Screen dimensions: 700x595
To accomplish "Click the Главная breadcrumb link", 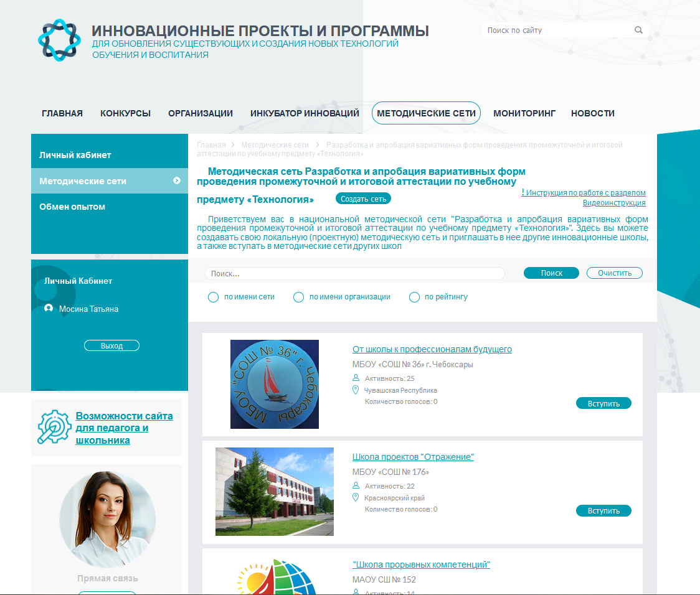I will 211,145.
